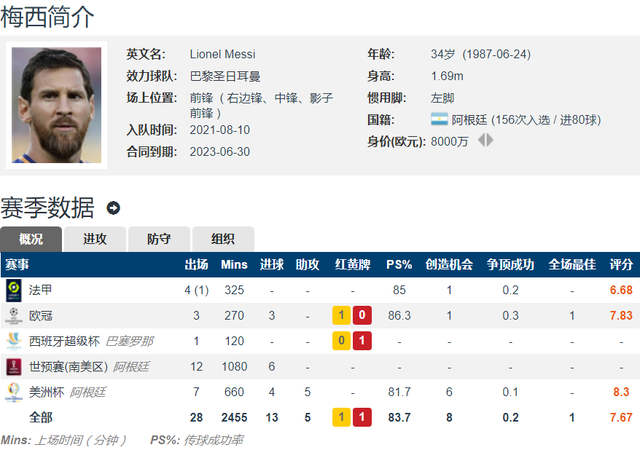Image resolution: width=640 pixels, height=450 pixels.
Task: Open Messi's profile photo
Action: (x=56, y=105)
